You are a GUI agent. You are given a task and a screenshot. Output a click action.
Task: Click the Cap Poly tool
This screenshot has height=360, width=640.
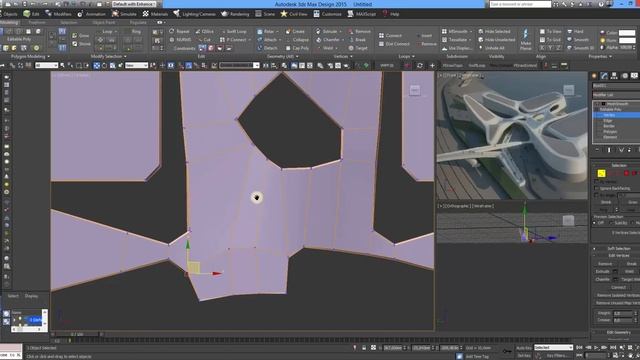(x=297, y=48)
